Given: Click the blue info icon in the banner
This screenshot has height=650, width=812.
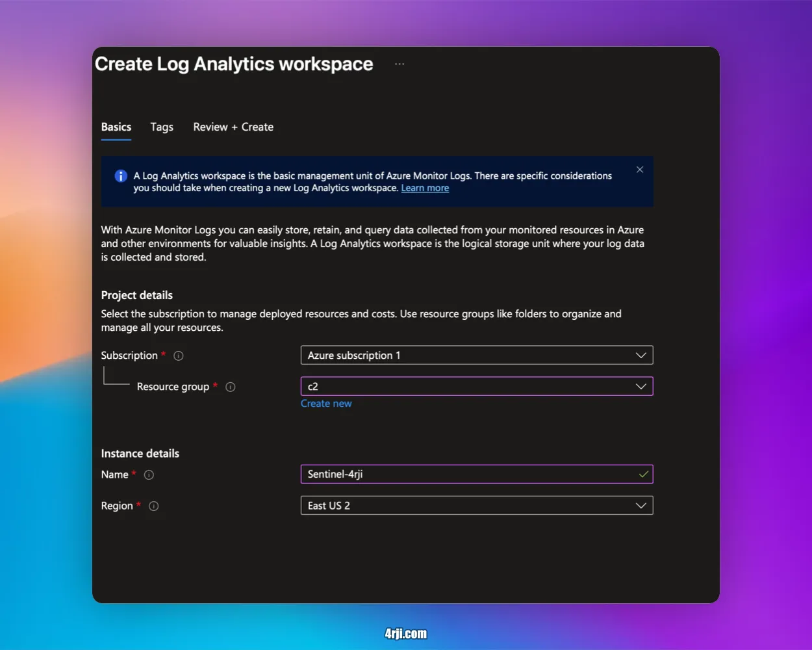Looking at the screenshot, I should [121, 176].
